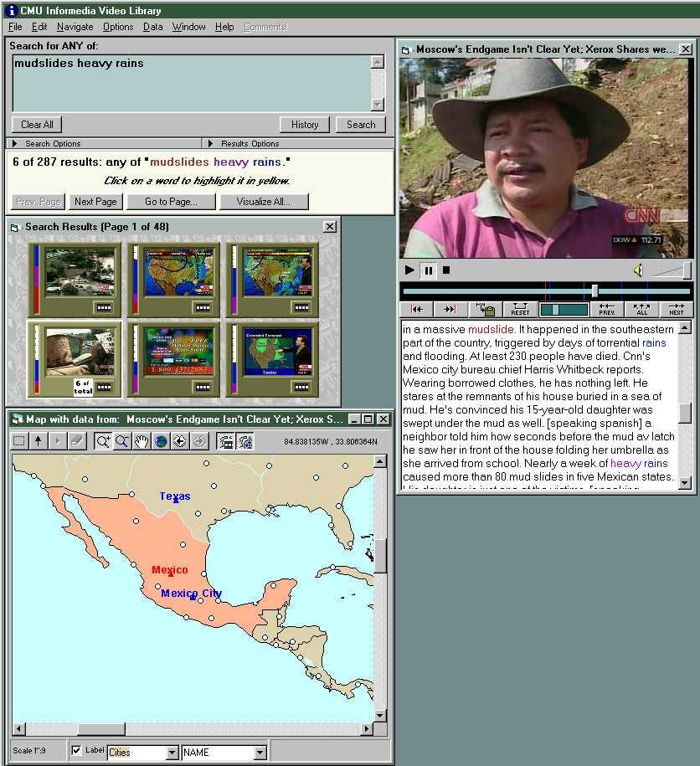Jump to next match marker in video

pos(450,309)
